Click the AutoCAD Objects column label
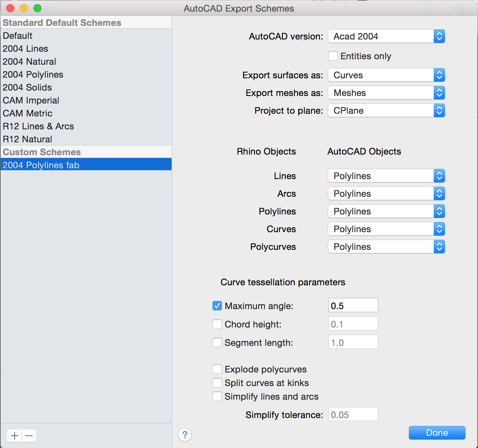This screenshot has width=478, height=448. click(364, 151)
